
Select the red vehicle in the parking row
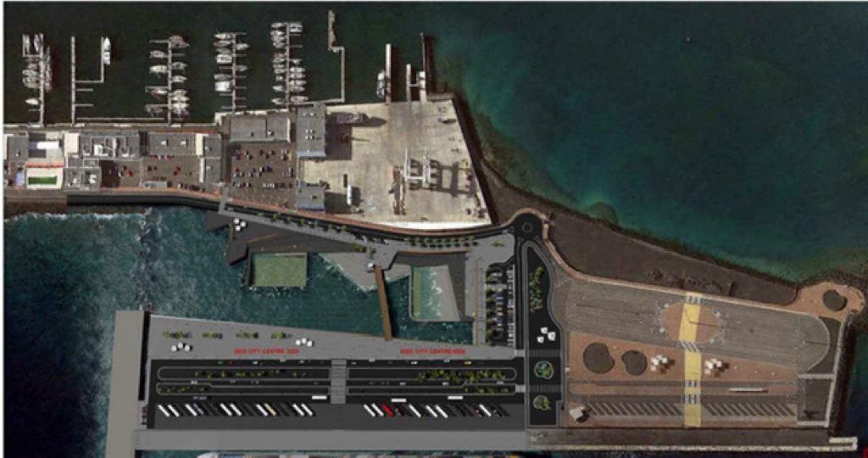(x=387, y=410)
